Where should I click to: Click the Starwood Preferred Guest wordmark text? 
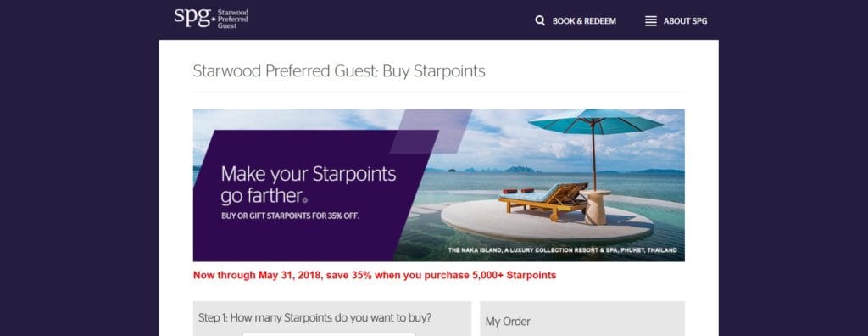tap(232, 19)
